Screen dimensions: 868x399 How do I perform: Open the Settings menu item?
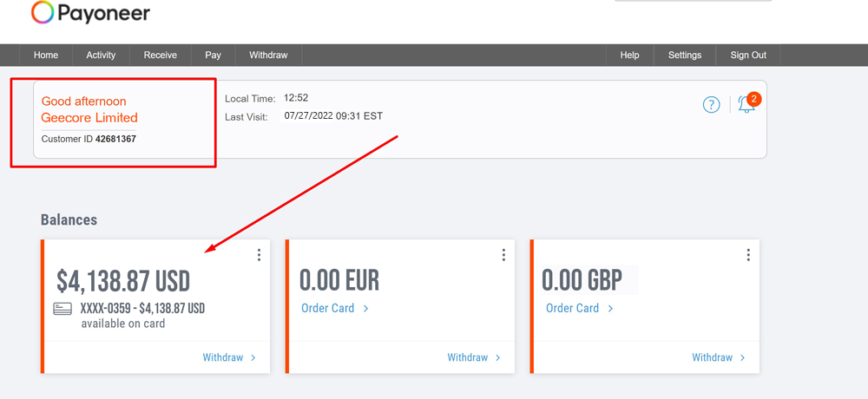click(685, 56)
